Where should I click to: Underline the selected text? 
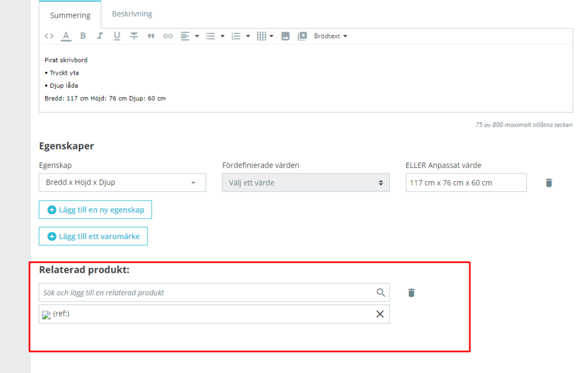[116, 36]
